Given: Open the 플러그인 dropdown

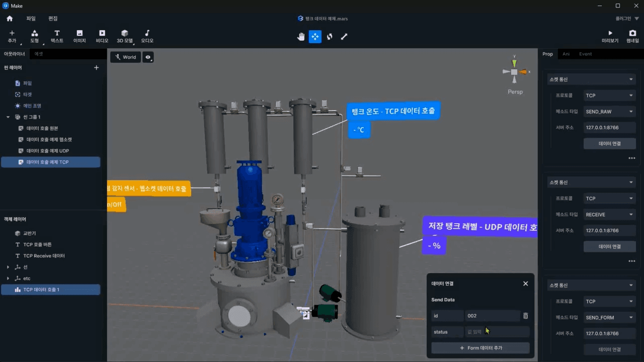Looking at the screenshot, I should pyautogui.click(x=627, y=19).
